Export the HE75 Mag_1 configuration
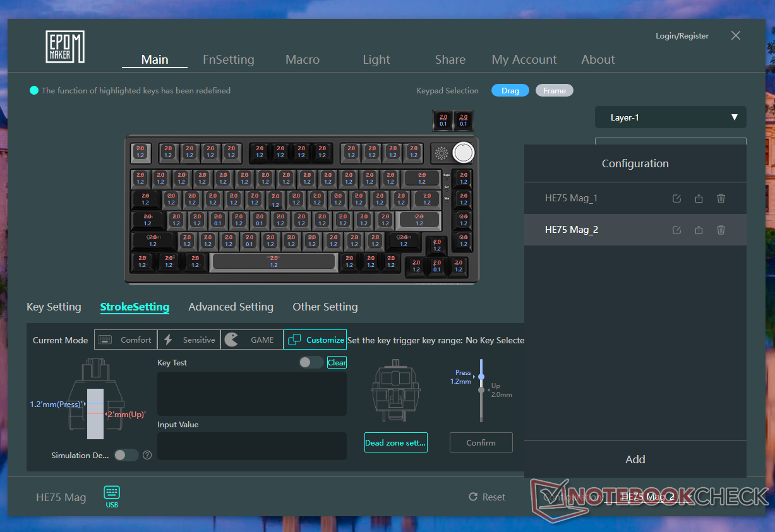This screenshot has width=775, height=532. point(699,198)
